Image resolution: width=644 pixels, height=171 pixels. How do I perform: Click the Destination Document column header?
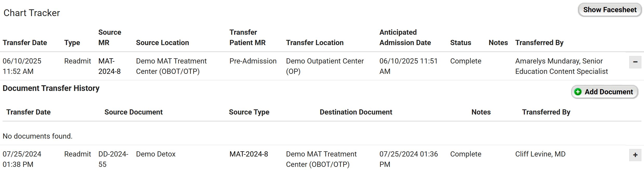[x=356, y=112]
